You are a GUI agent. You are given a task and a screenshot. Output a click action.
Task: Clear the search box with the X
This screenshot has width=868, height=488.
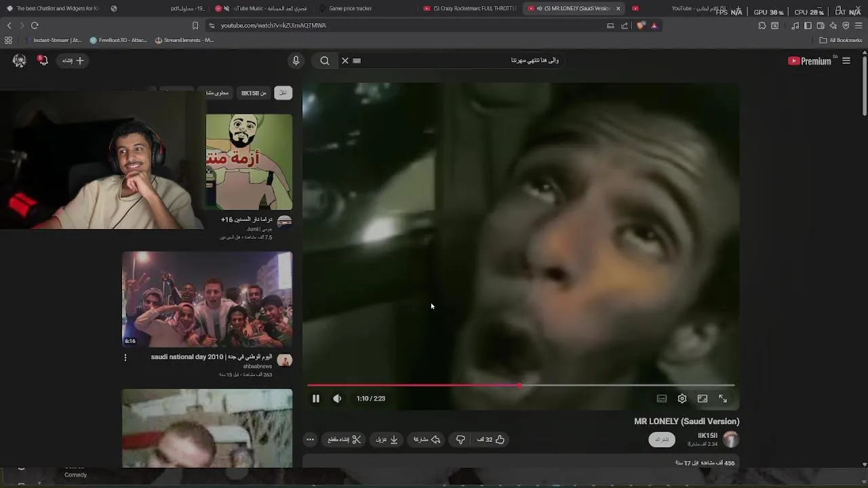[344, 61]
